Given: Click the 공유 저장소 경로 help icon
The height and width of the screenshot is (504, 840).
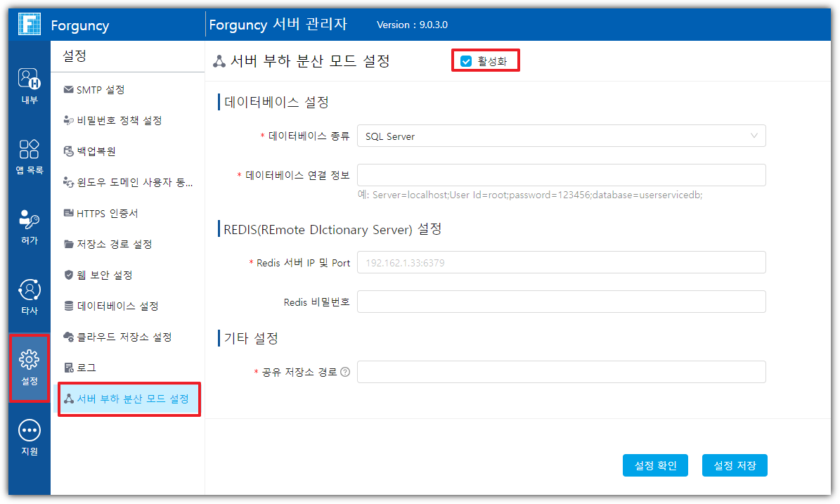Looking at the screenshot, I should coord(345,373).
